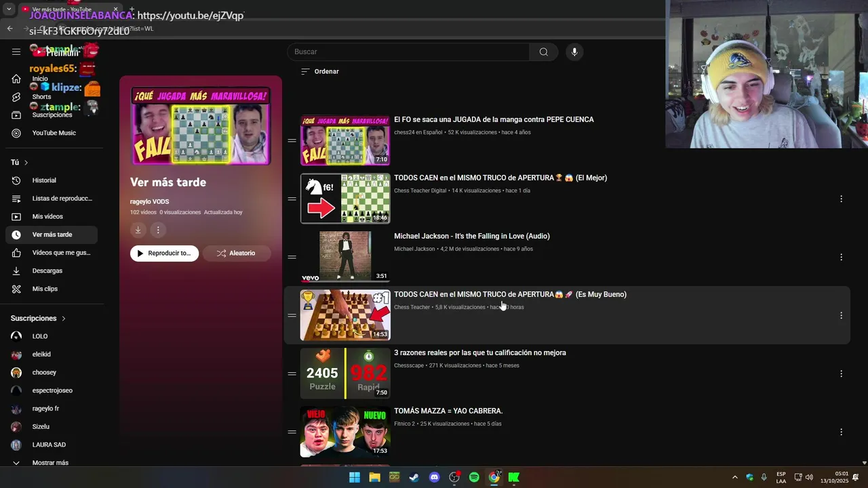Open Chess Teacher Digital video thumbnail

[345, 199]
